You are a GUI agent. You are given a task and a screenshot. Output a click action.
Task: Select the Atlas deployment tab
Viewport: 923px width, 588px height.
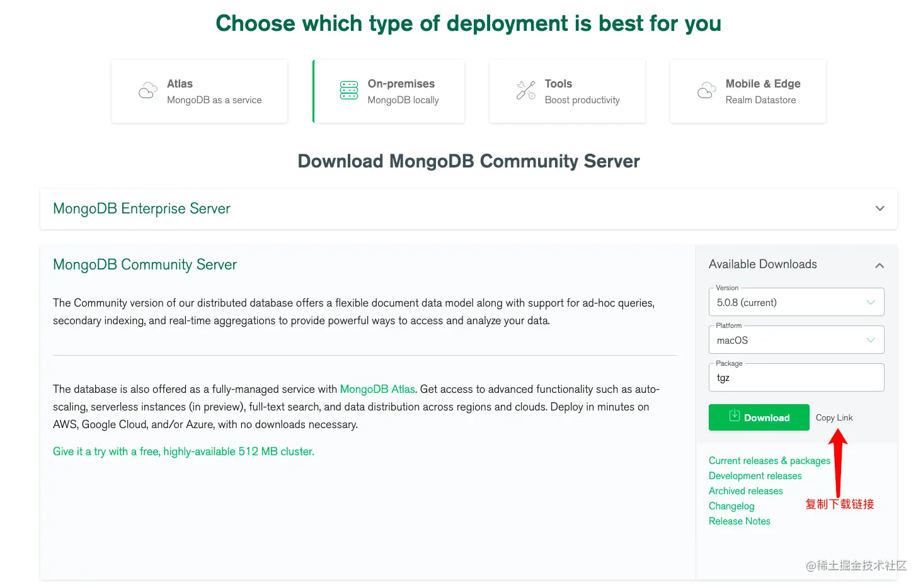(199, 91)
